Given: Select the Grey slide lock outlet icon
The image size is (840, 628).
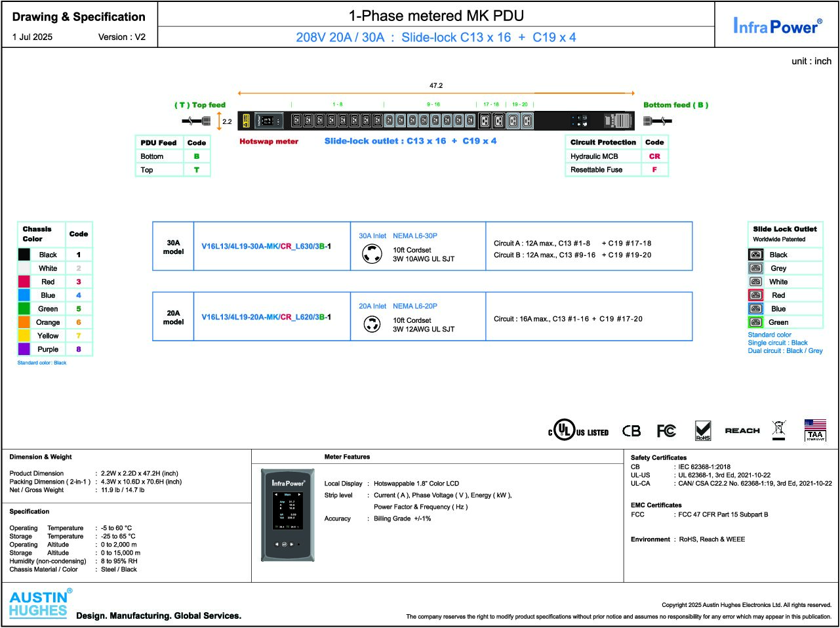Looking at the screenshot, I should [756, 268].
